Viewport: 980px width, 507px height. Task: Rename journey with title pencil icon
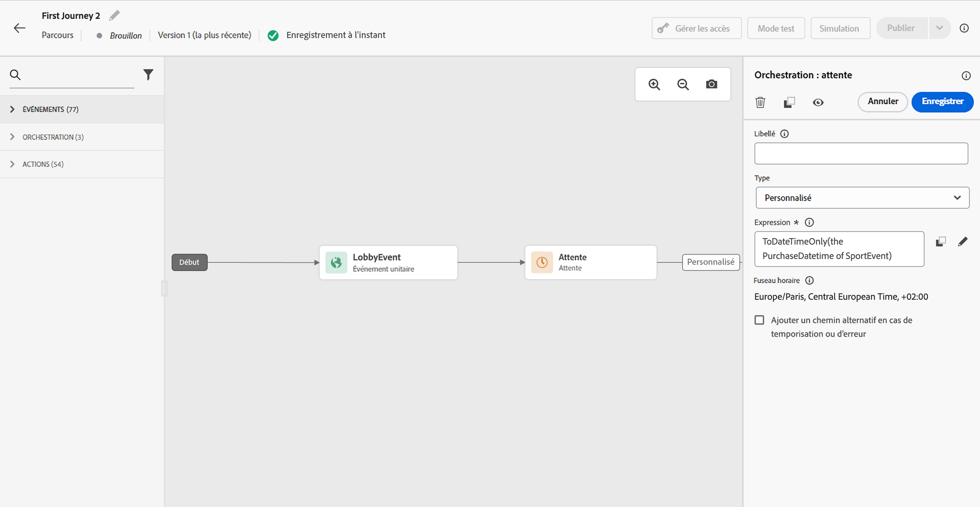click(114, 16)
